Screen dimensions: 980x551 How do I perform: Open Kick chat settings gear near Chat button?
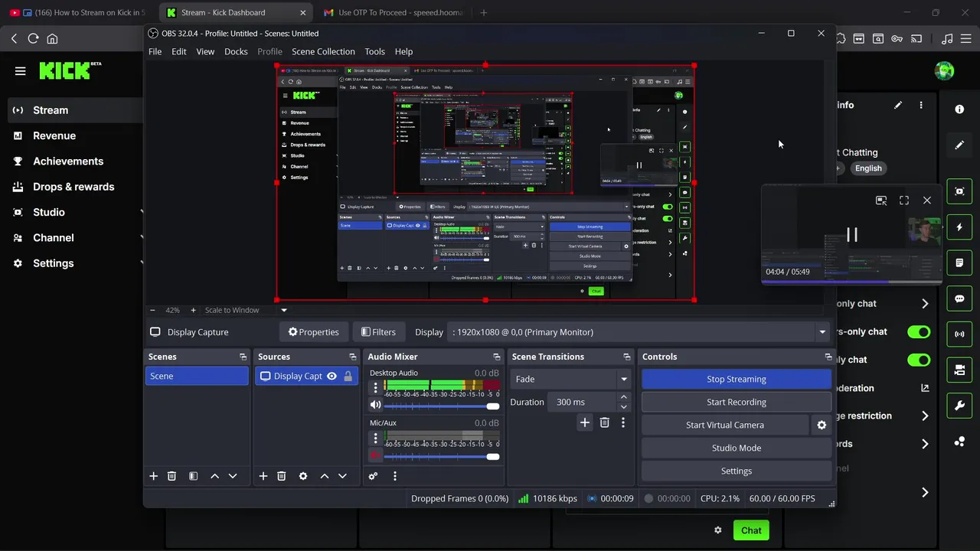pos(718,530)
